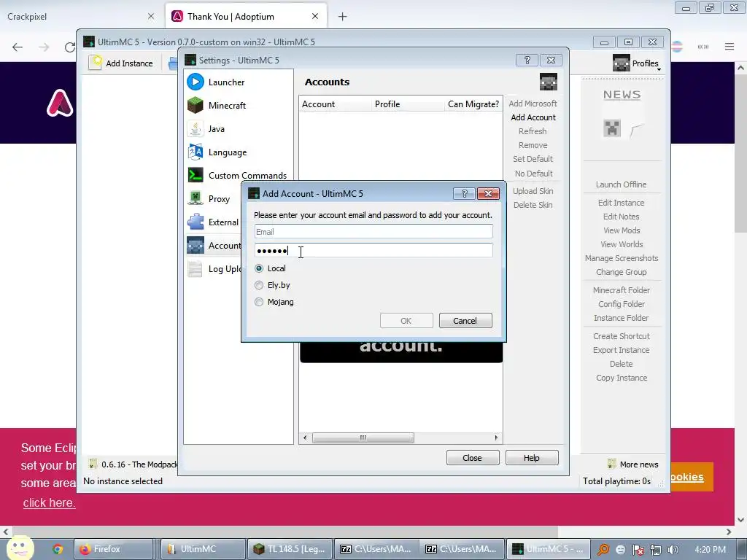Close the Settings dialog with Close button
The width and height of the screenshot is (747, 560).
click(473, 458)
